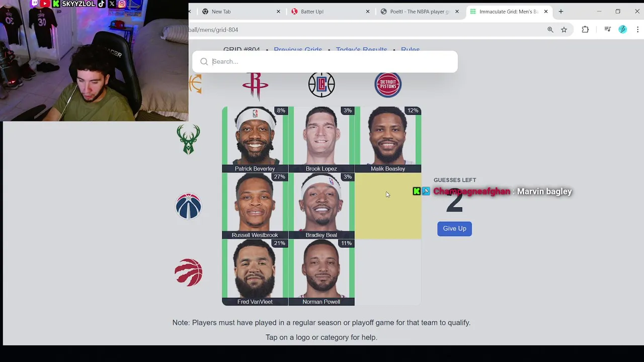Select the Russell Westbrook grid cell
The width and height of the screenshot is (644, 362).
[255, 206]
